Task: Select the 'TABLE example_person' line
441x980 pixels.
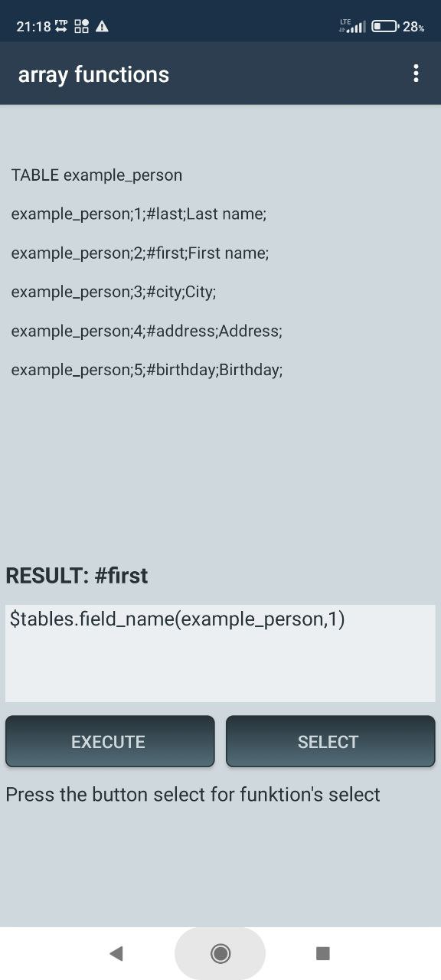Action: pos(97,175)
